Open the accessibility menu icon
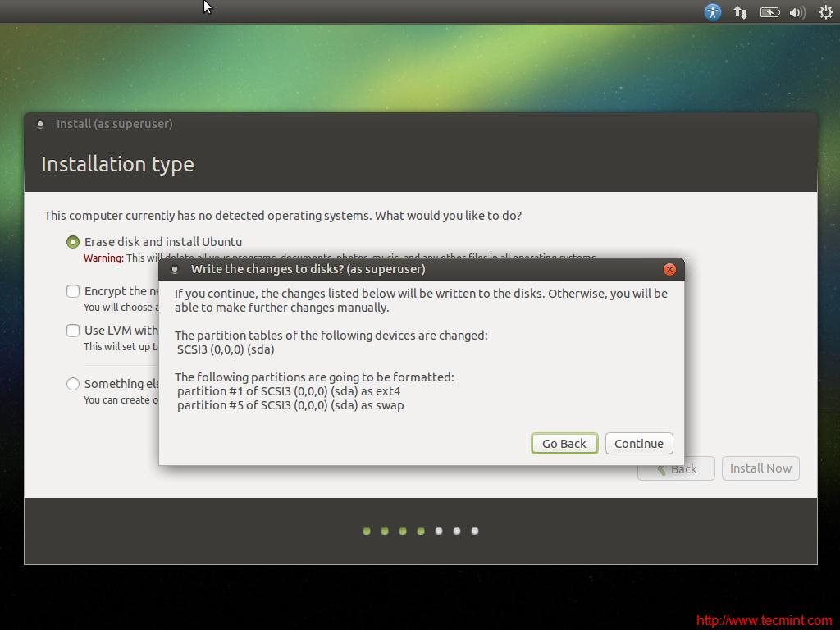Screen dimensions: 840x630 tap(713, 11)
